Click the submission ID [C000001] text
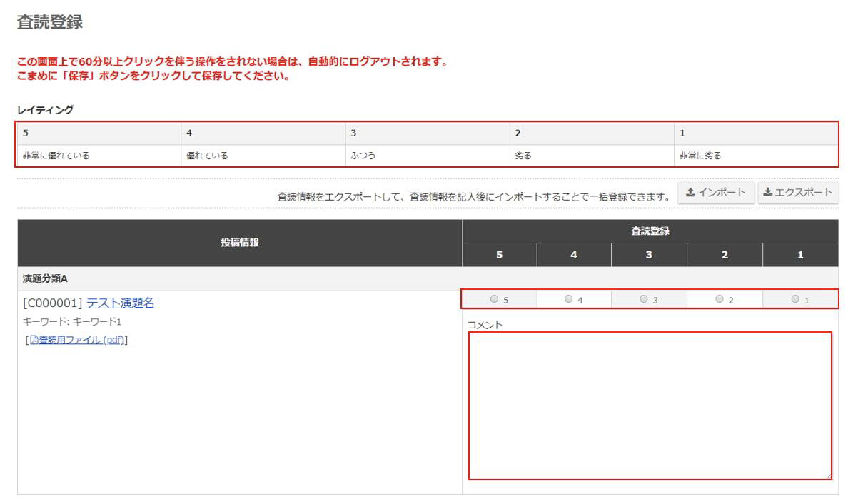 point(53,303)
